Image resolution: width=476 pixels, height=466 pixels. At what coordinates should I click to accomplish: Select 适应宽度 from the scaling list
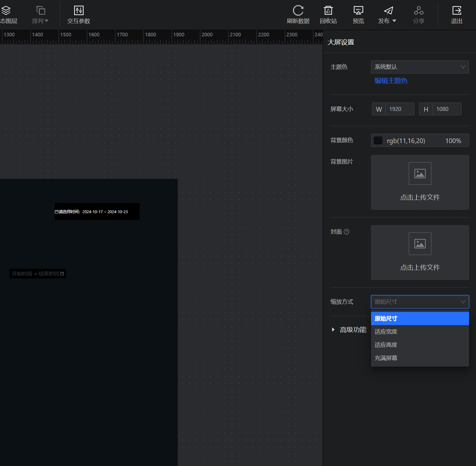pyautogui.click(x=386, y=332)
